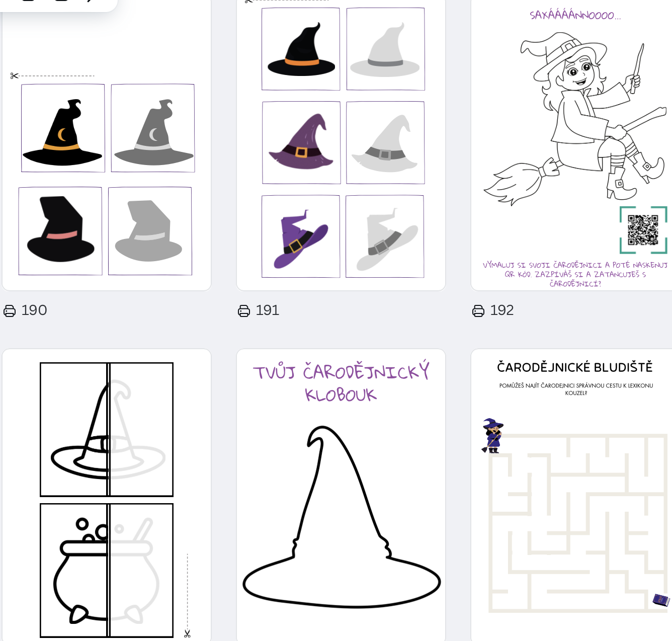Click the purple spell book at maze end
This screenshot has width=672, height=641.
click(x=661, y=600)
